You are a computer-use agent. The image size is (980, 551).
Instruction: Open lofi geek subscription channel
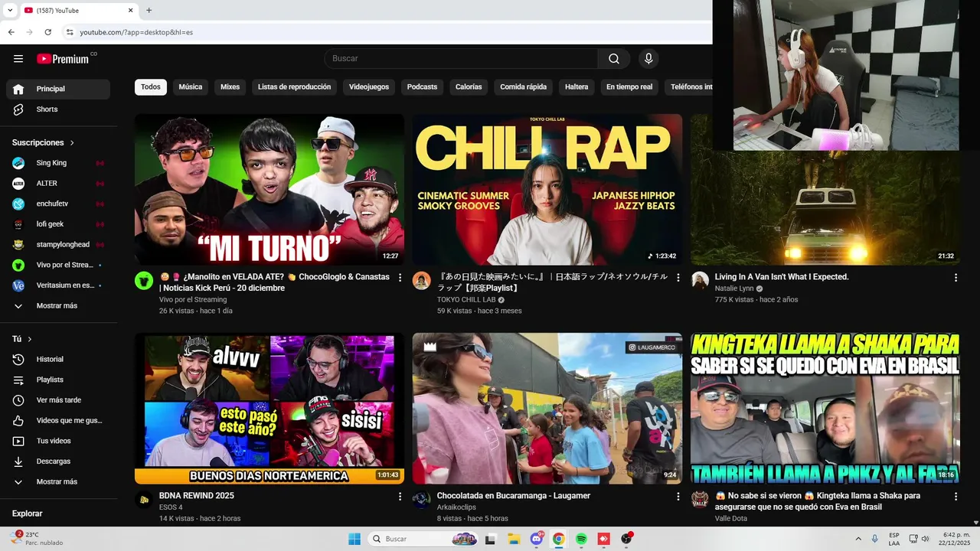pos(58,224)
